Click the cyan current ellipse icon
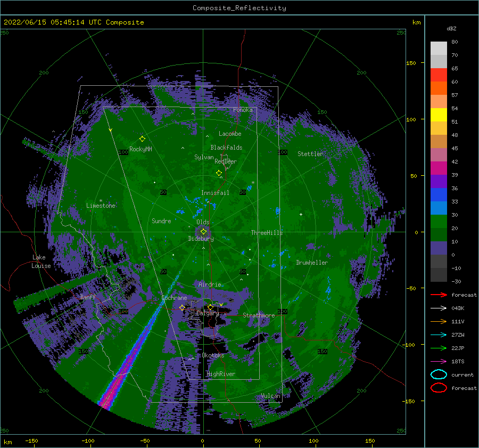The height and width of the screenshot is (448, 479). [439, 374]
